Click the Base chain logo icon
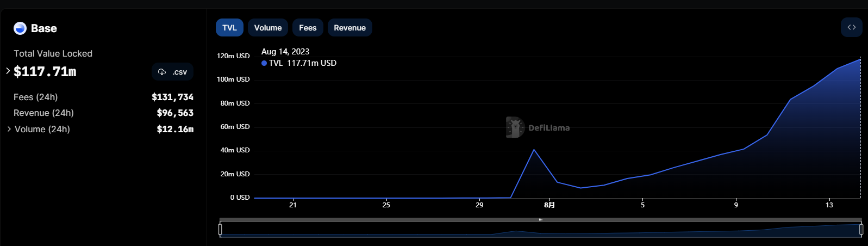Viewport: 868px width, 246px height. pos(20,28)
